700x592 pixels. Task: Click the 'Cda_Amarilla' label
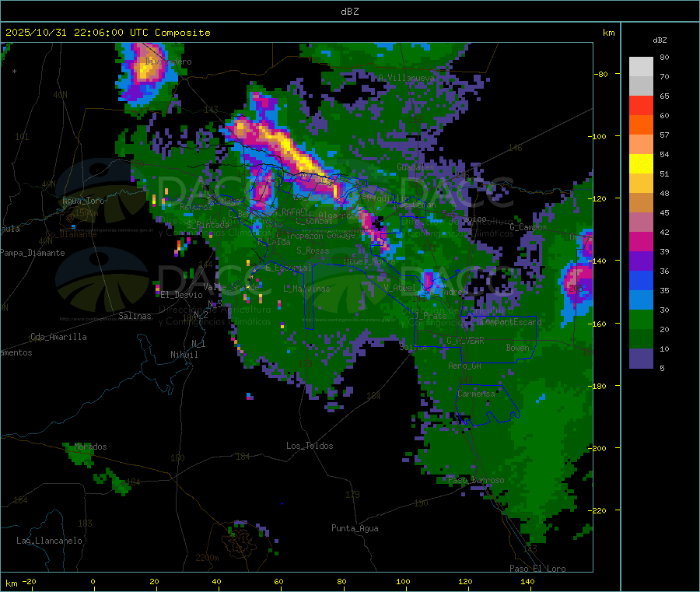pos(58,337)
